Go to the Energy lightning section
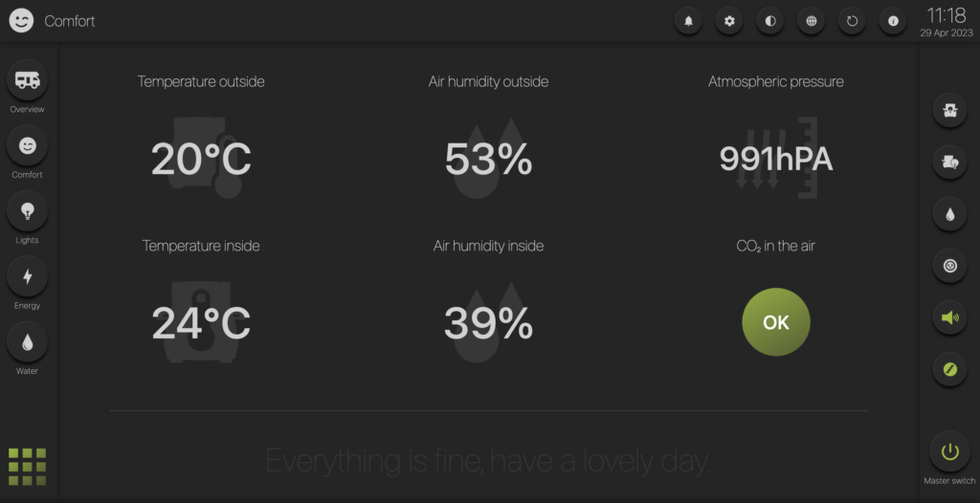This screenshot has width=980, height=503. (x=27, y=276)
